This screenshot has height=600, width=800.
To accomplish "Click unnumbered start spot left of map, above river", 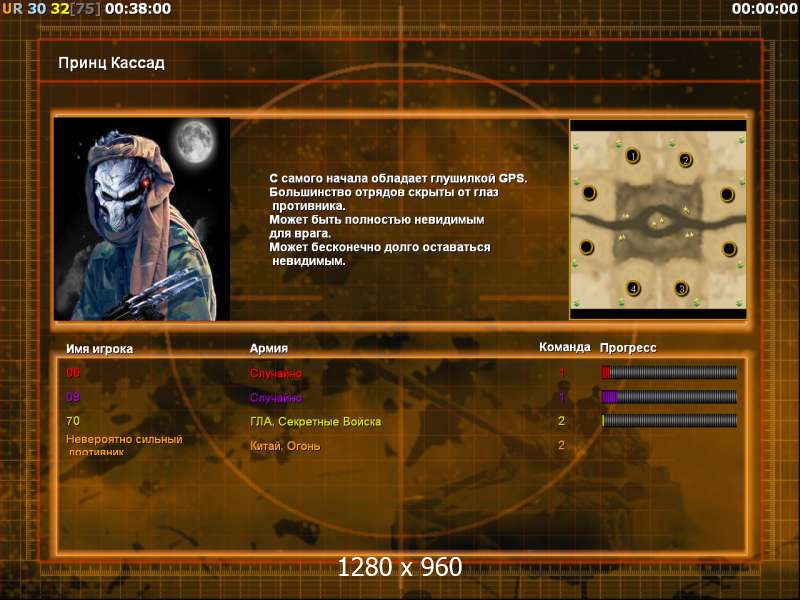I will 589,193.
